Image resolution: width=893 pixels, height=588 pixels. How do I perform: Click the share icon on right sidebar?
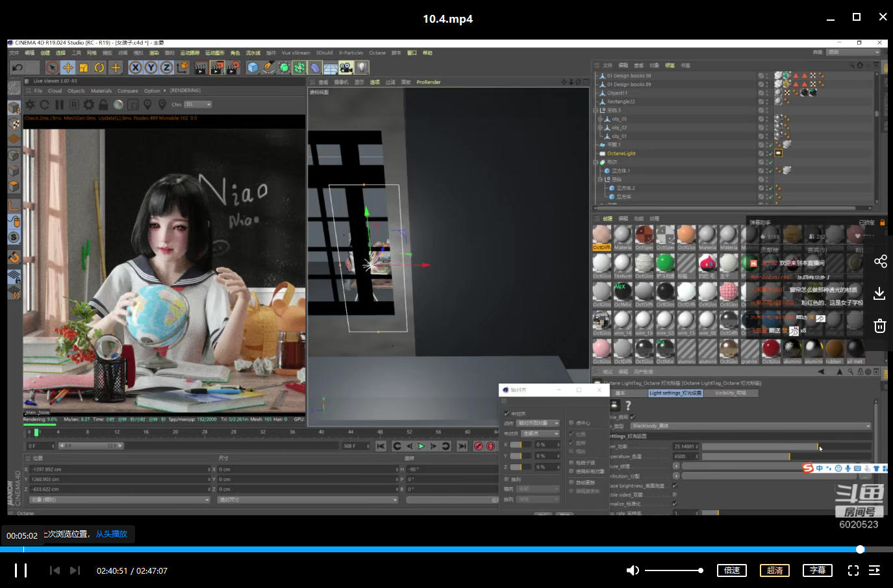(880, 262)
